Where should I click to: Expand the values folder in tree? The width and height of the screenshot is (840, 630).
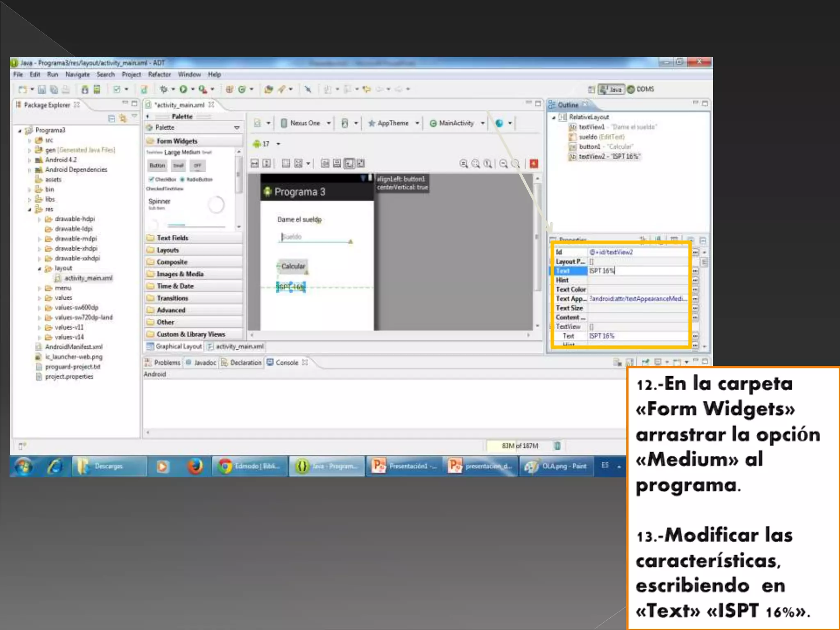[x=40, y=298]
